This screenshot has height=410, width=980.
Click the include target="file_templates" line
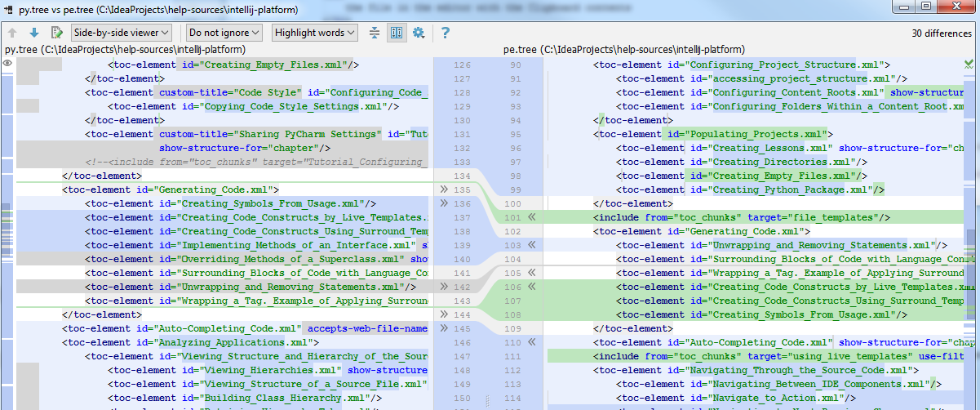tap(742, 217)
